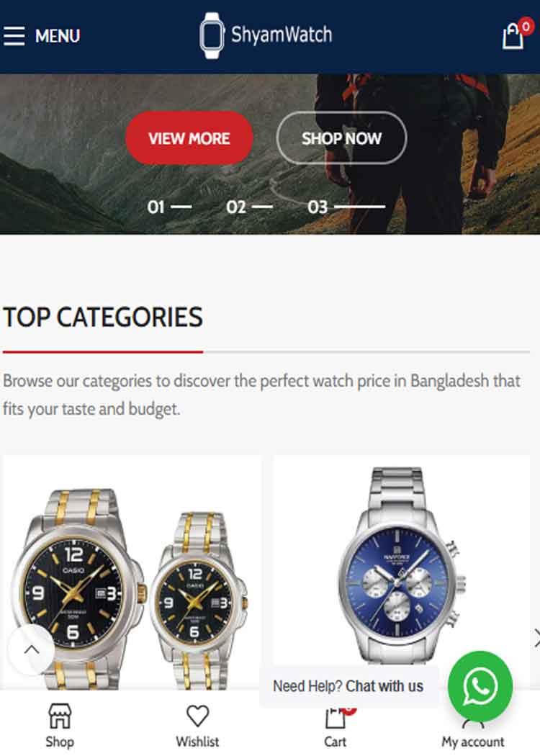Open Wishlist heart icon
Image resolution: width=540 pixels, height=756 pixels.
(197, 716)
